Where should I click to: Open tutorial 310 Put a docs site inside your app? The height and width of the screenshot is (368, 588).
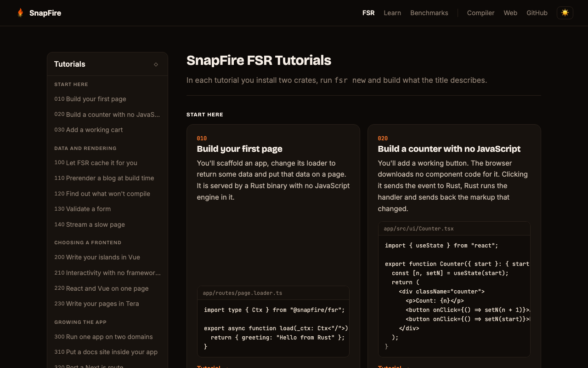[x=107, y=352]
